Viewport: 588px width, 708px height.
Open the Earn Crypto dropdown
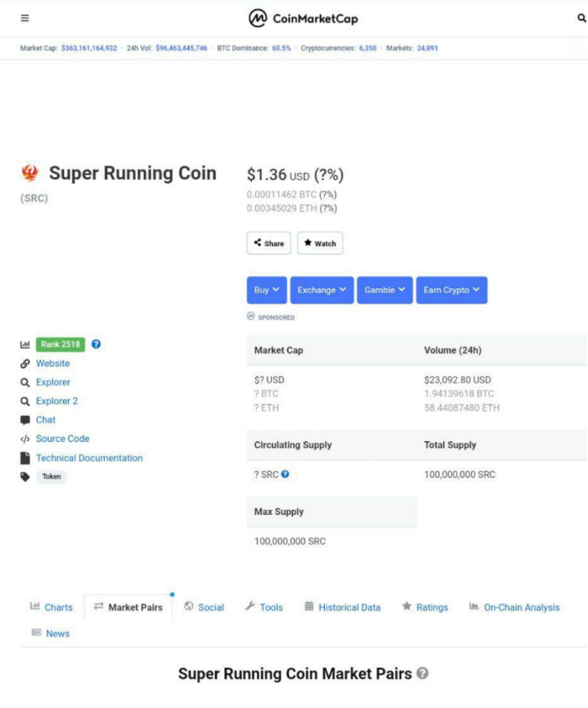(x=452, y=290)
